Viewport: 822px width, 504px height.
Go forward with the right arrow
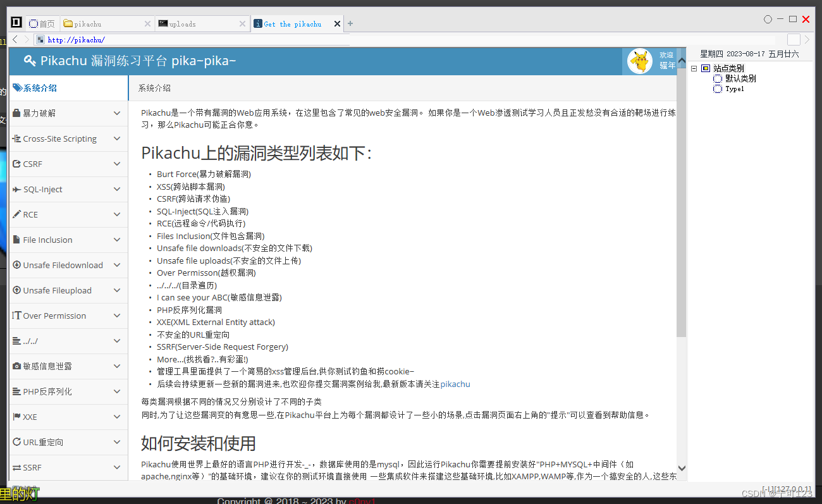(27, 40)
